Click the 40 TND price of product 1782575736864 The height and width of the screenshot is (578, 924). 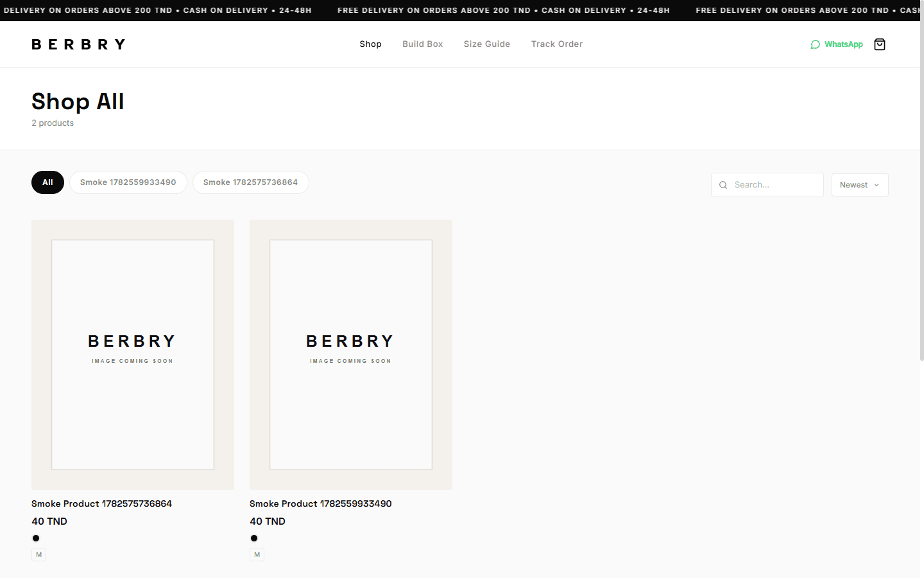click(x=49, y=521)
